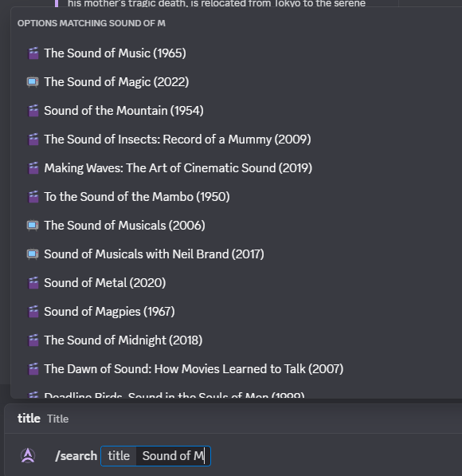Click TV icon beside The Sound of Magic
This screenshot has width=462, height=476.
point(33,82)
